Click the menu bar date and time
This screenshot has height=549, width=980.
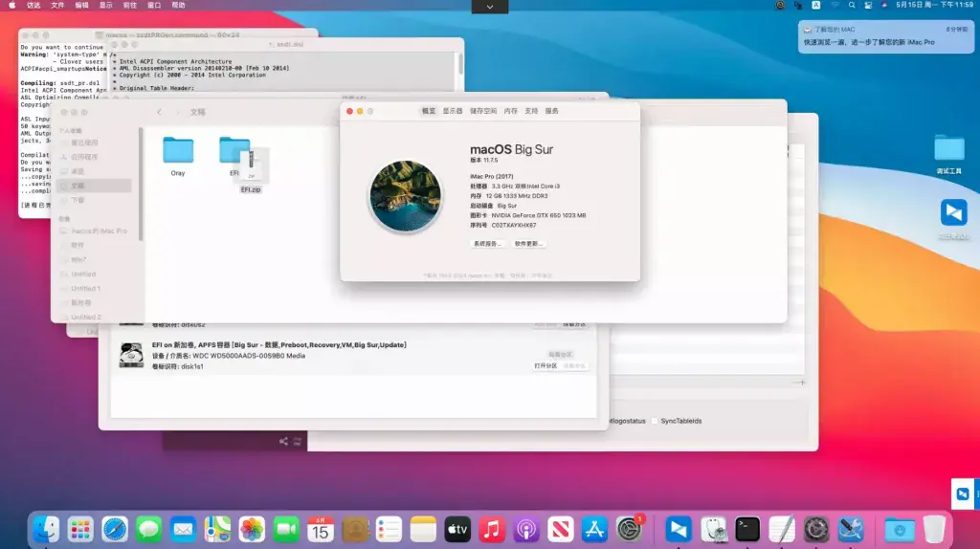tap(934, 5)
